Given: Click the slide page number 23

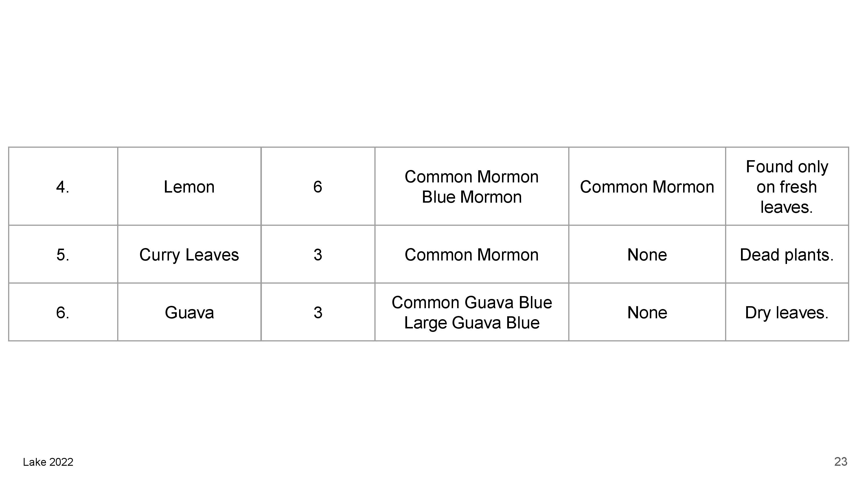Looking at the screenshot, I should (841, 462).
